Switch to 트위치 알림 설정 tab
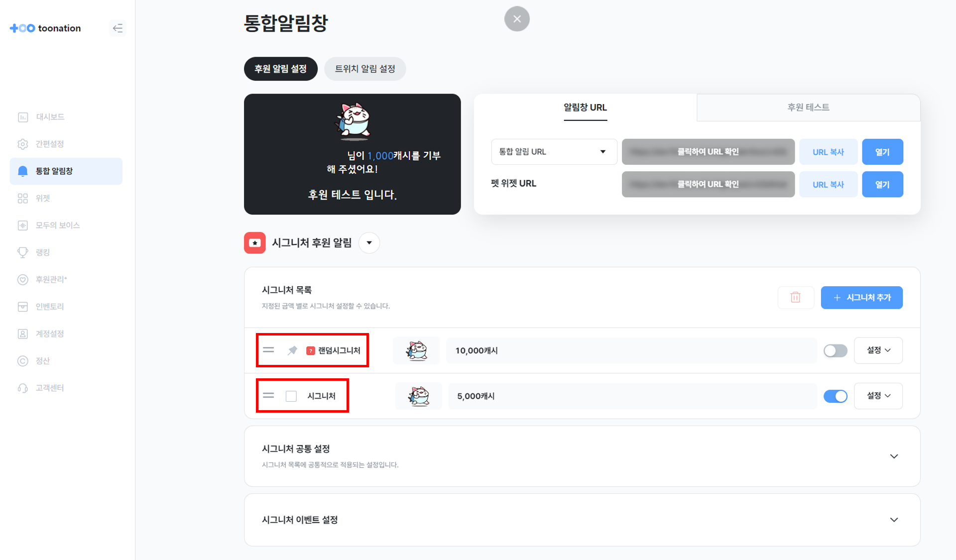 365,69
